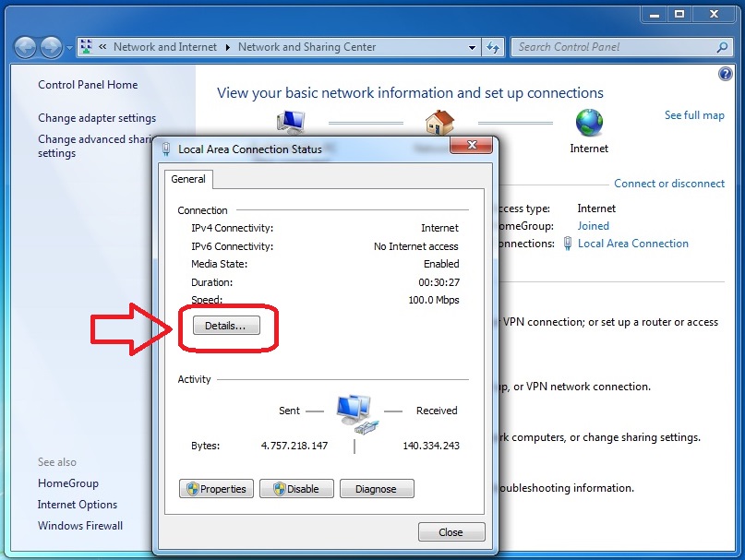The width and height of the screenshot is (745, 560).
Task: Open the Local Area Connection link
Action: pyautogui.click(x=633, y=244)
